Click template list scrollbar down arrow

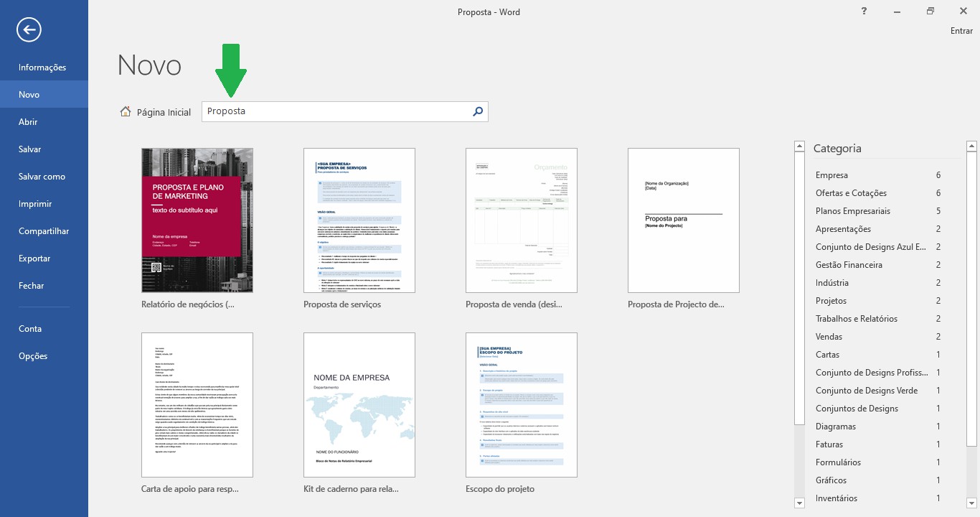[x=800, y=503]
